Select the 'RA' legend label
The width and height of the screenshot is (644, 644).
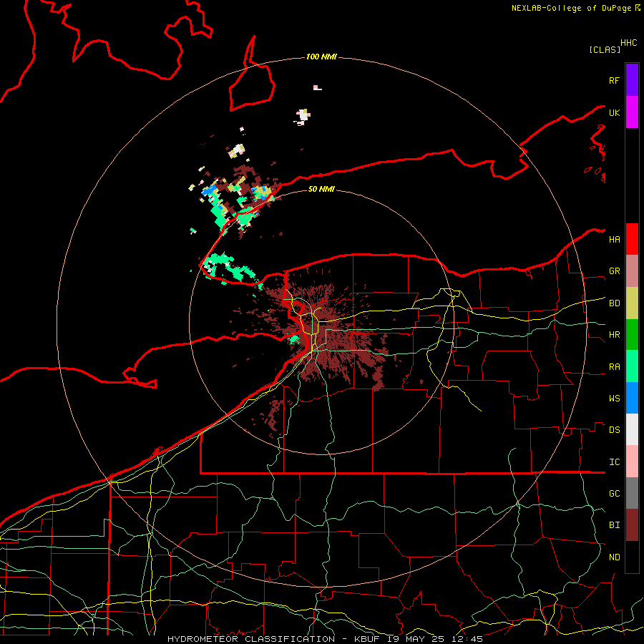(614, 367)
